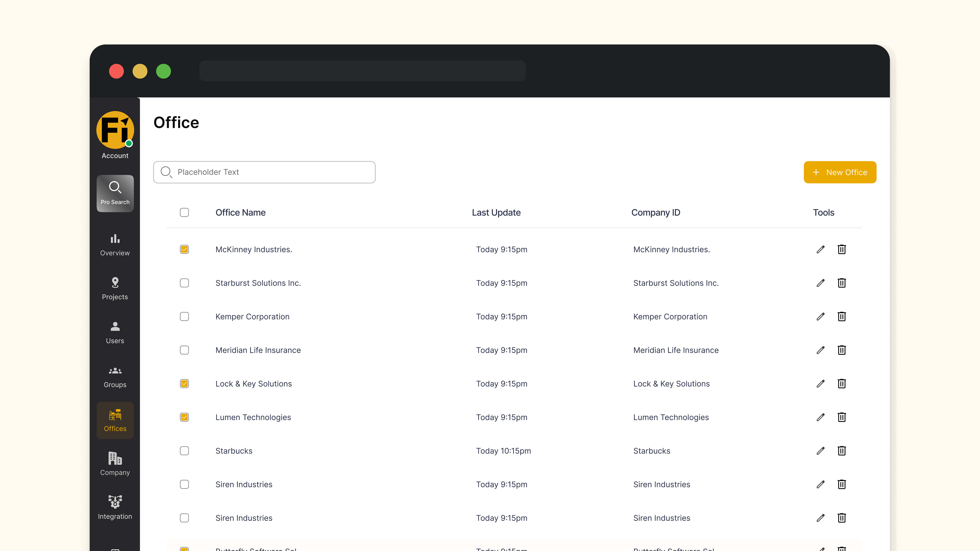Open the Groups section
The width and height of the screenshot is (980, 551).
click(x=115, y=376)
